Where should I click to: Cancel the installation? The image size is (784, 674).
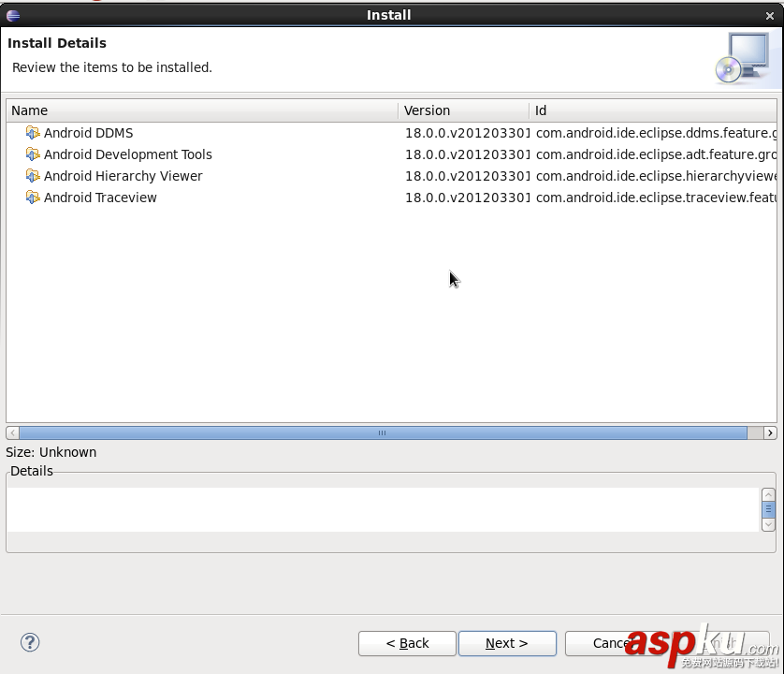point(614,643)
